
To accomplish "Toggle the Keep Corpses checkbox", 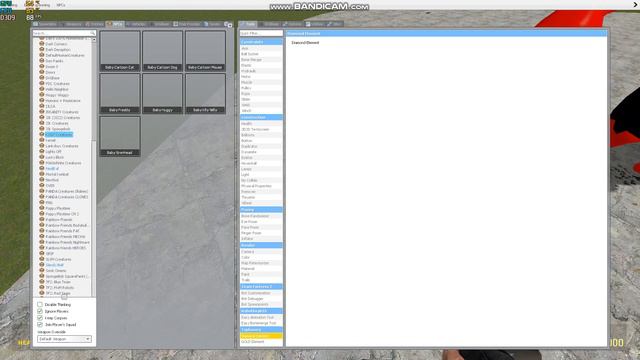I will pyautogui.click(x=40, y=318).
